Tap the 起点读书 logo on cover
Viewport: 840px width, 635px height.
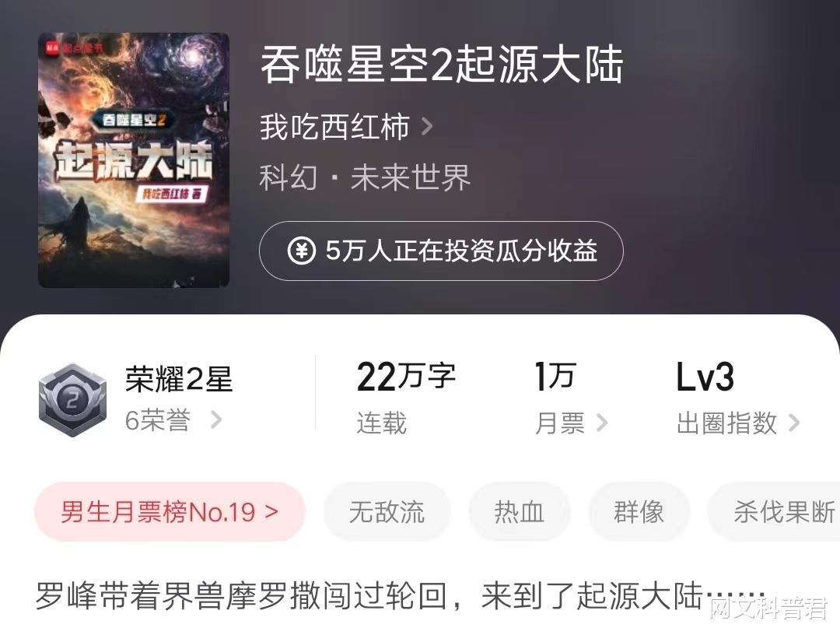(75, 48)
